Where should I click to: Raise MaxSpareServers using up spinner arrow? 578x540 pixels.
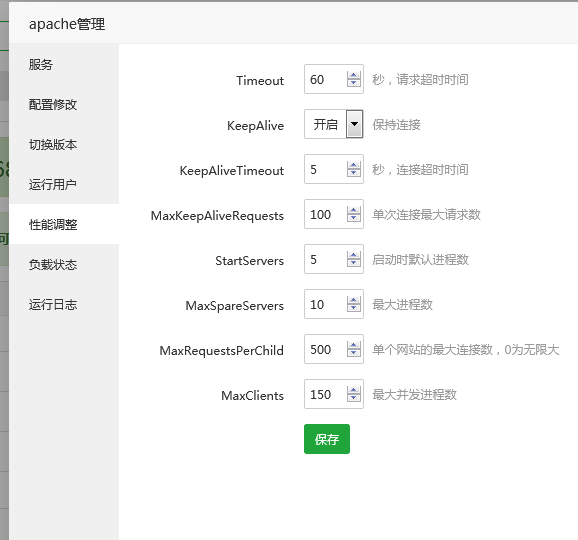click(x=354, y=300)
